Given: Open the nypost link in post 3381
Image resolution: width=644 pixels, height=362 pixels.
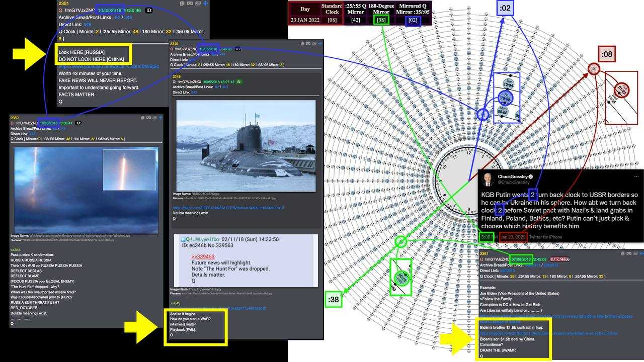Looking at the screenshot, I should (x=548, y=333).
